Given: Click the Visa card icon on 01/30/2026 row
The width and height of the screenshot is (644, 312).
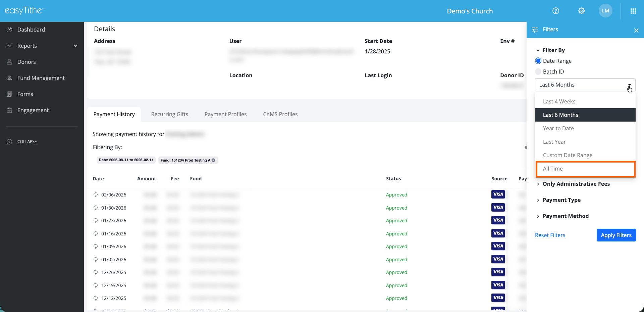Looking at the screenshot, I should coord(498,208).
